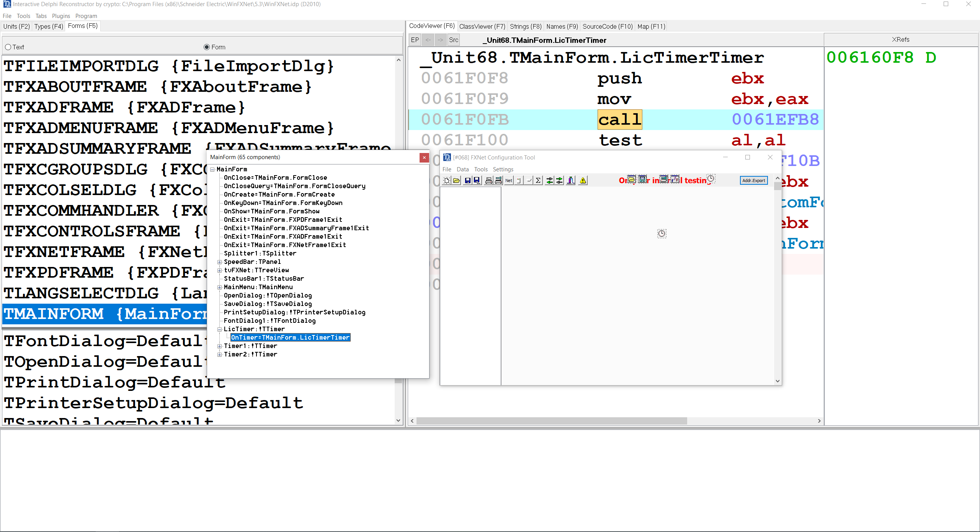Expand the tvFXNet:TTreeView node

tap(220, 270)
